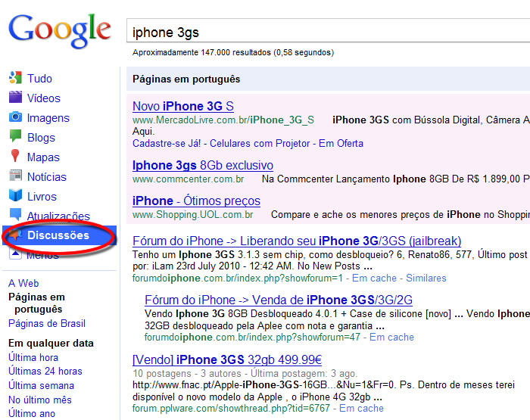
Task: Open cached version of Venda forum result
Action: click(391, 338)
